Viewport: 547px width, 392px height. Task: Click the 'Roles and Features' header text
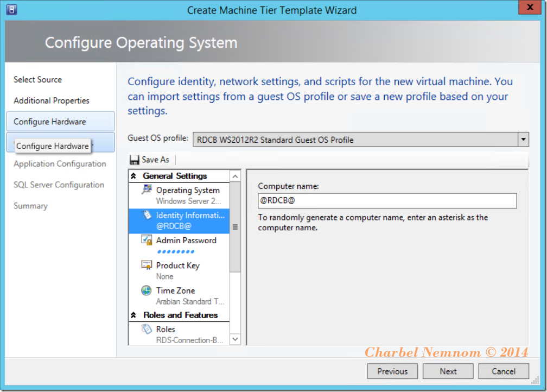[180, 315]
